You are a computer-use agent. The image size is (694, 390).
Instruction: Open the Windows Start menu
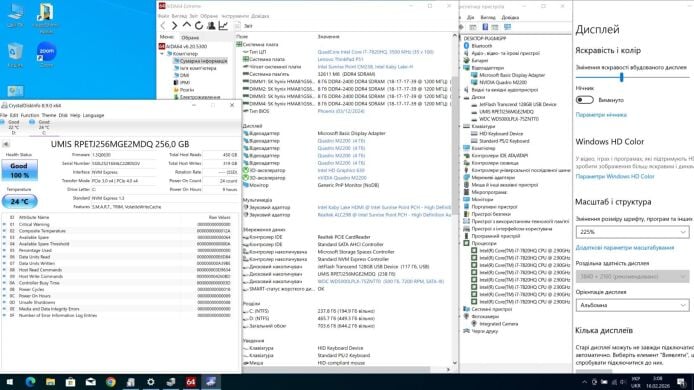coord(10,382)
